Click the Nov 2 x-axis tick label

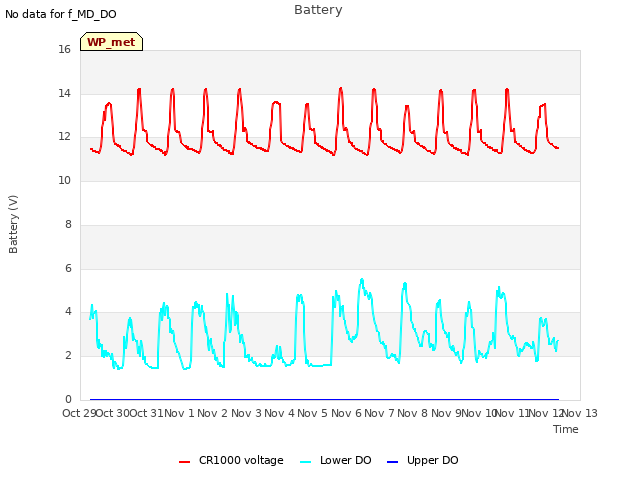tap(213, 413)
